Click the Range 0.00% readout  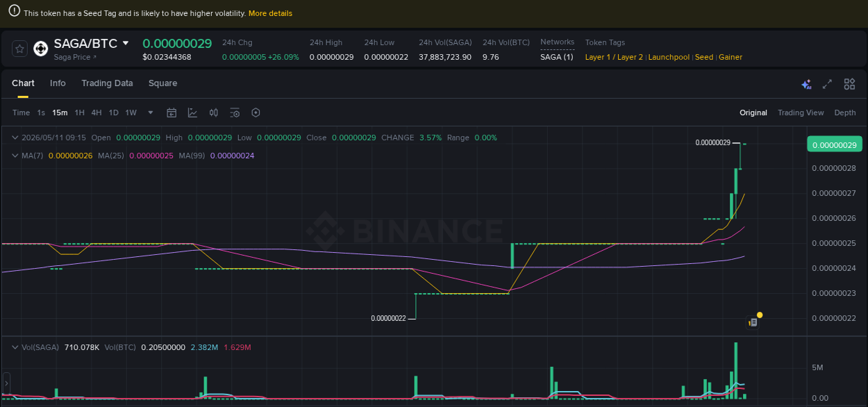tap(472, 138)
